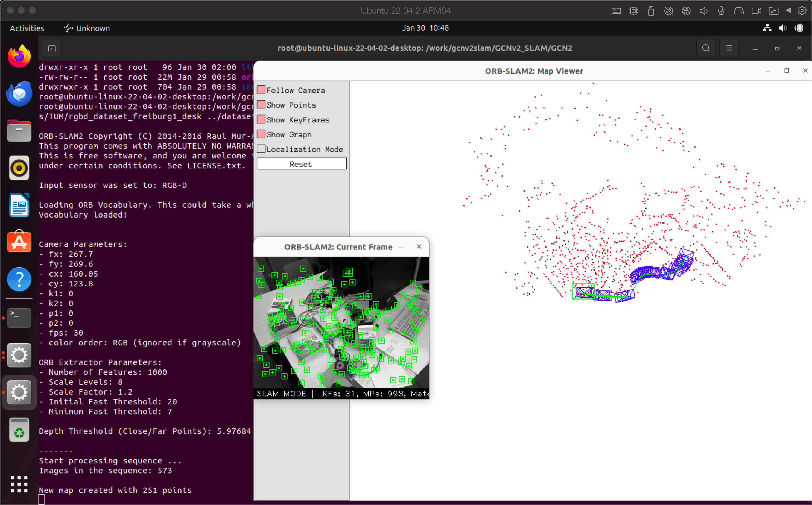Click the highlighted lower gear dock icon

(x=19, y=392)
